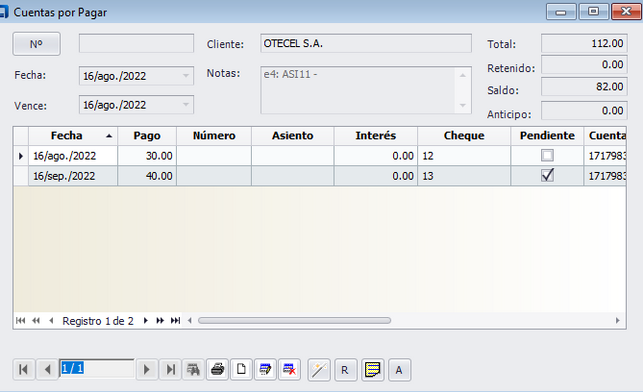643x392 pixels.
Task: Go to first record in bottom toolbar
Action: coord(23,370)
